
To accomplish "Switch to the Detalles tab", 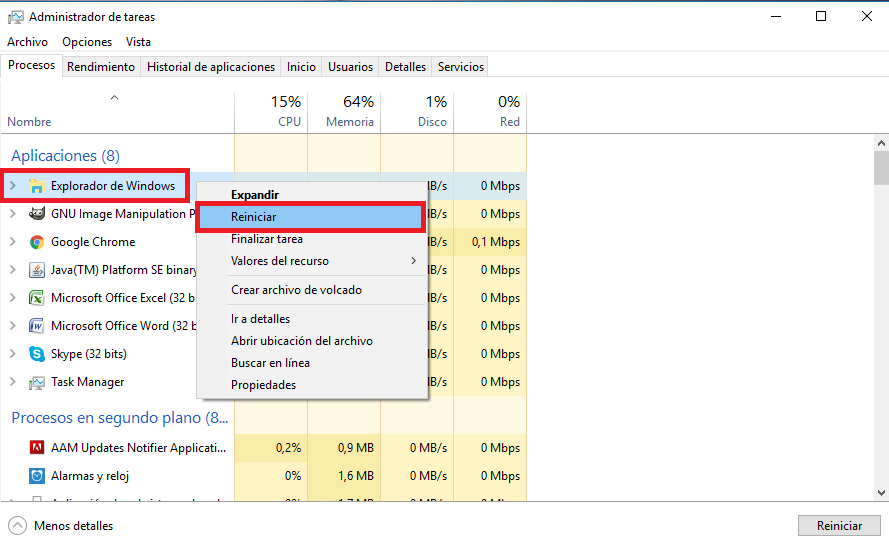I will (x=405, y=67).
